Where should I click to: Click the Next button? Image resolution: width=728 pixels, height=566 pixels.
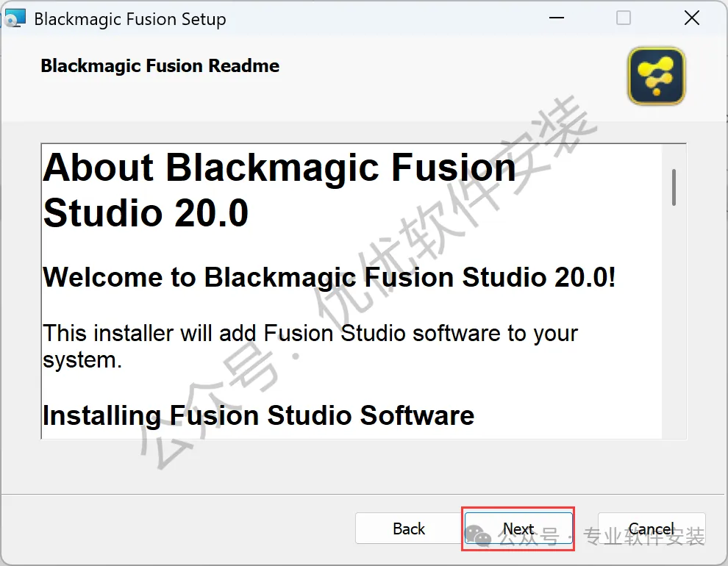pos(518,529)
